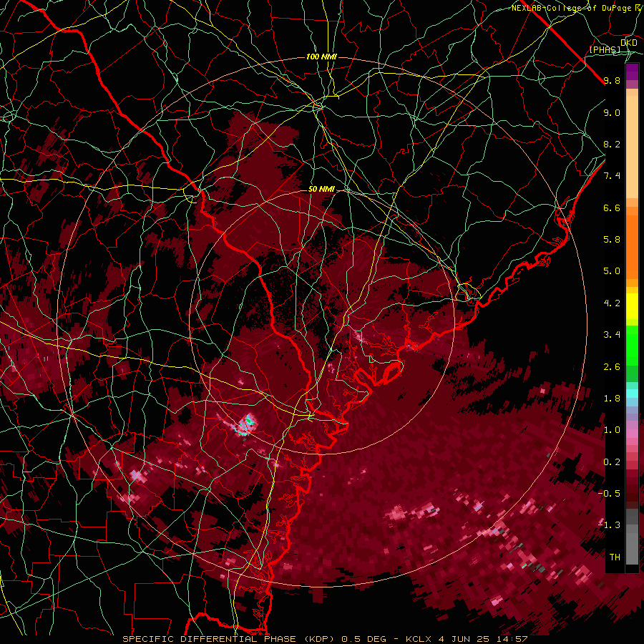Click the 4.2 value on the color scale
Image resolution: width=644 pixels, height=644 pixels.
(612, 303)
